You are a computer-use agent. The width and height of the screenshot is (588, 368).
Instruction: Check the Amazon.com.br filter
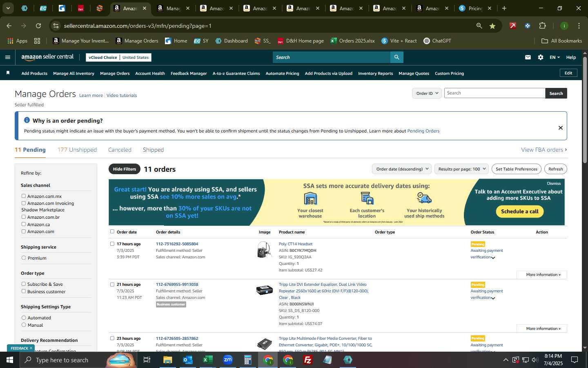24,217
